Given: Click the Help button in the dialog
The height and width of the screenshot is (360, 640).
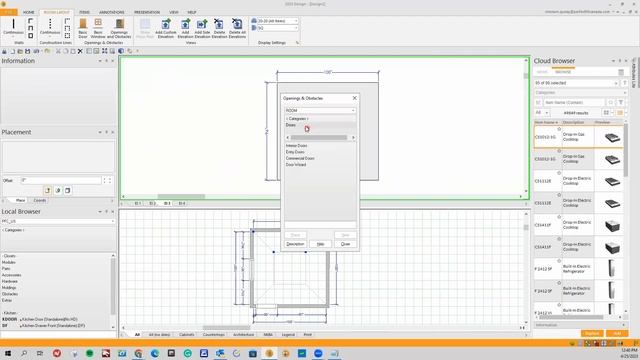Looking at the screenshot, I should pos(320,244).
